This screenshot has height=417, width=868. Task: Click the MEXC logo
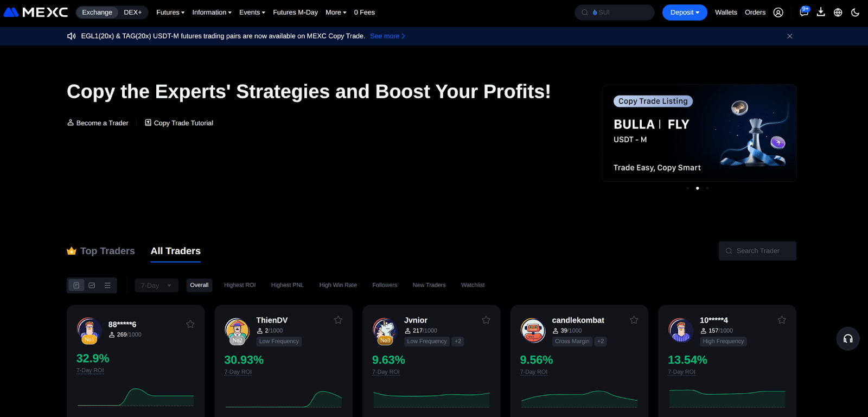(36, 12)
